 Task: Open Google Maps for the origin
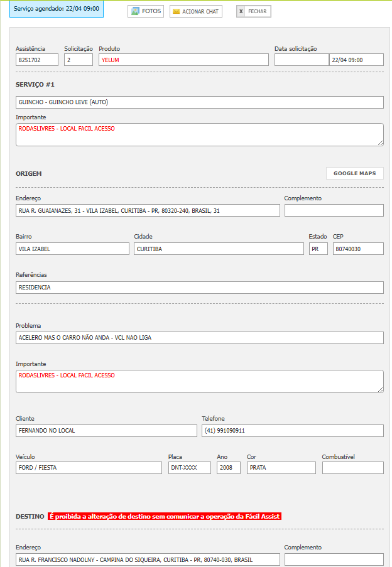pyautogui.click(x=354, y=173)
